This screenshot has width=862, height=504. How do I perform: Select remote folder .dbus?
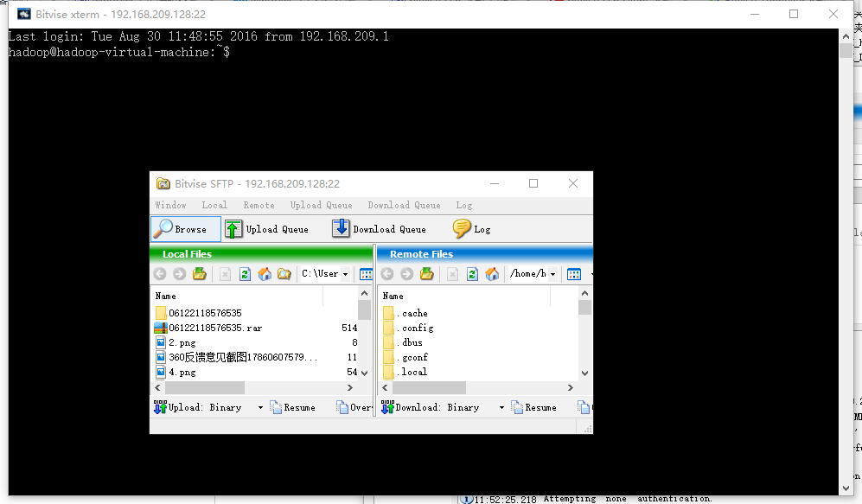click(402, 342)
